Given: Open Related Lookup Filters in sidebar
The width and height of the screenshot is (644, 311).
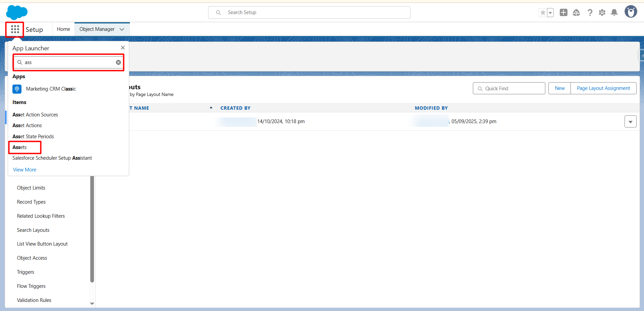Looking at the screenshot, I should pyautogui.click(x=41, y=216).
